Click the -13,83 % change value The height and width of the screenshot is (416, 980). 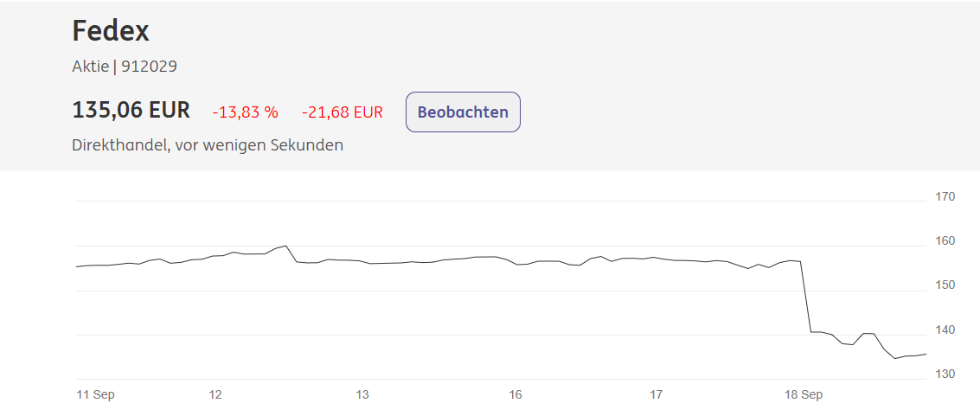[x=246, y=112]
